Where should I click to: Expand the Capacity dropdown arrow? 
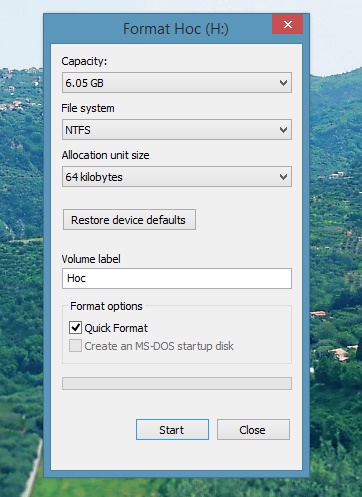click(x=283, y=83)
